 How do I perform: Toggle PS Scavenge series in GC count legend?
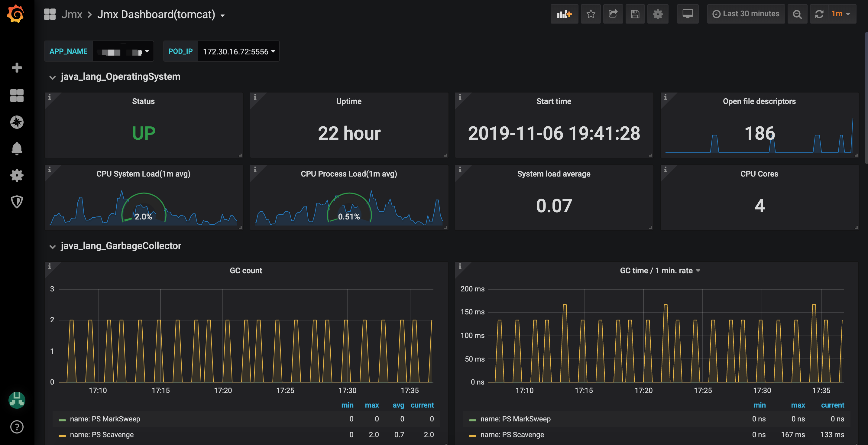click(x=102, y=434)
